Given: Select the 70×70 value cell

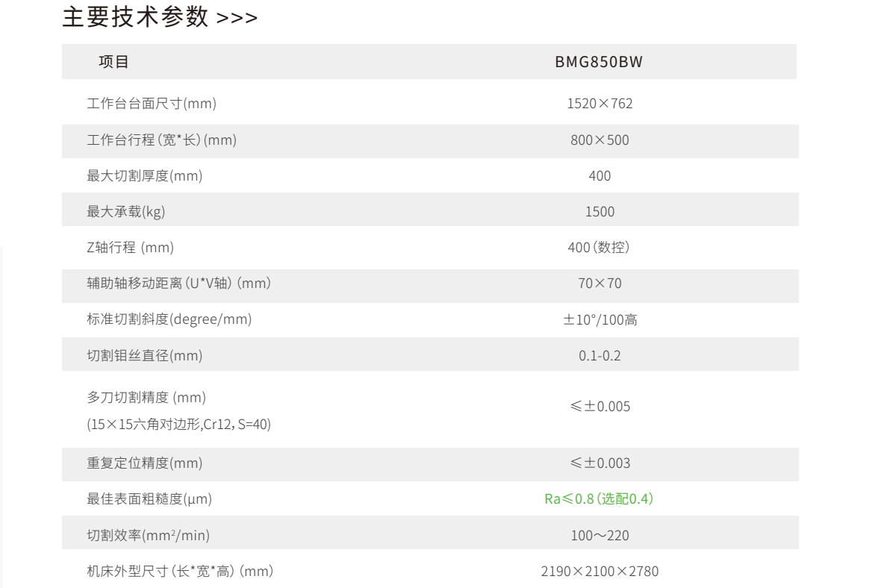Looking at the screenshot, I should (x=600, y=284).
